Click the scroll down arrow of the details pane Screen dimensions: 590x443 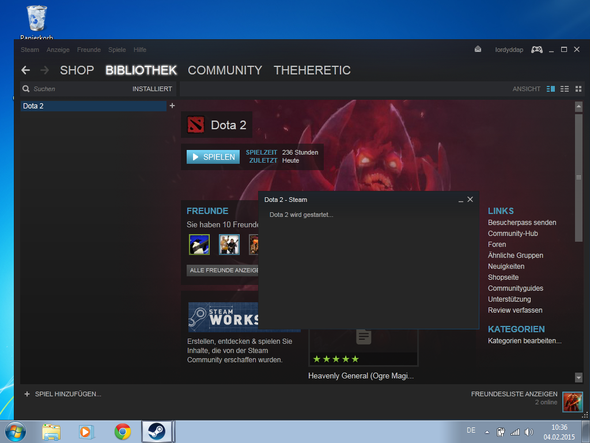[579, 377]
